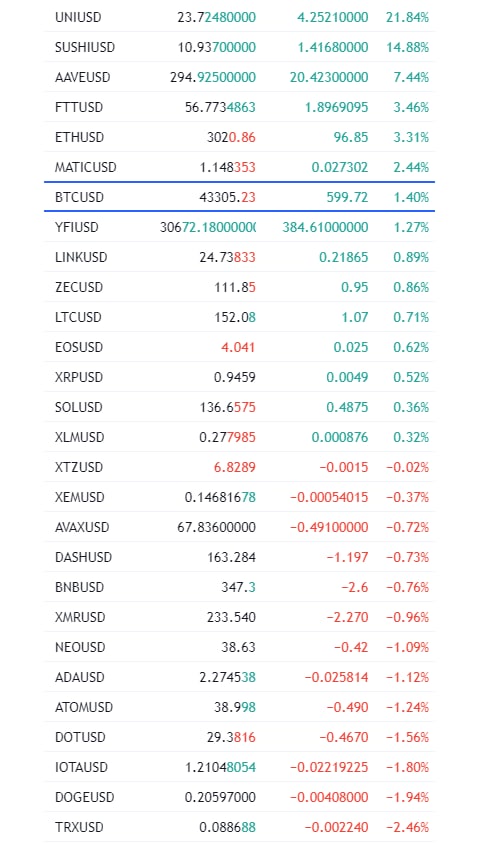Viewport: 488px width, 843px height.
Task: Click the FTTUSD ticker
Action: click(x=78, y=107)
